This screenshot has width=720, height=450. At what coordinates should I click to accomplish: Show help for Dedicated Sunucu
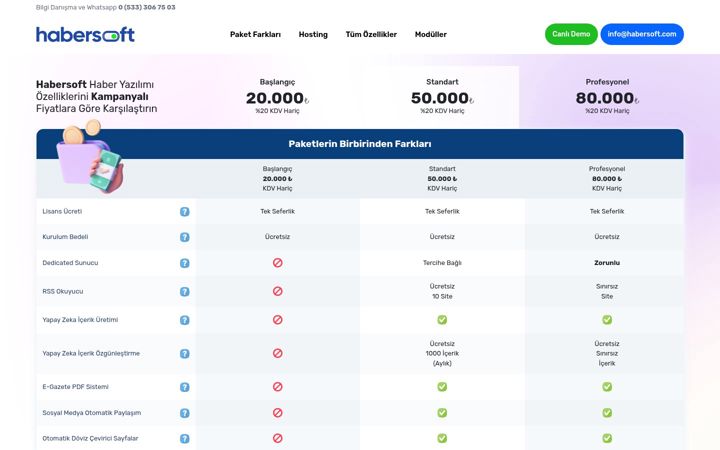coord(185,263)
